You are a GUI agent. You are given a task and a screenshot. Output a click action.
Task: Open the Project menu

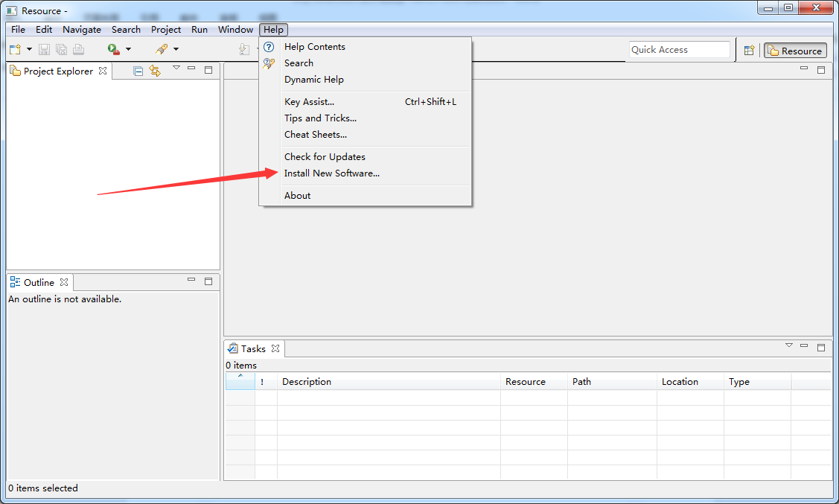coord(166,30)
